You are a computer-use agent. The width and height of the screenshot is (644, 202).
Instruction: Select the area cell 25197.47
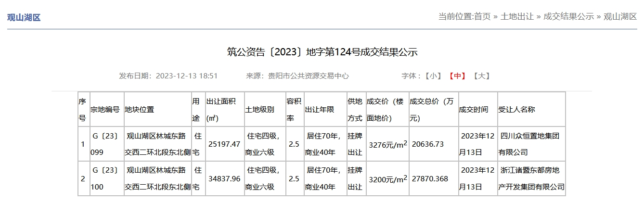click(x=224, y=144)
